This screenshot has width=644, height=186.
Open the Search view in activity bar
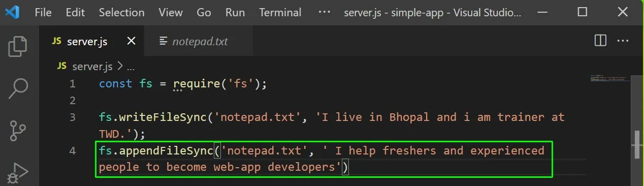click(x=18, y=88)
